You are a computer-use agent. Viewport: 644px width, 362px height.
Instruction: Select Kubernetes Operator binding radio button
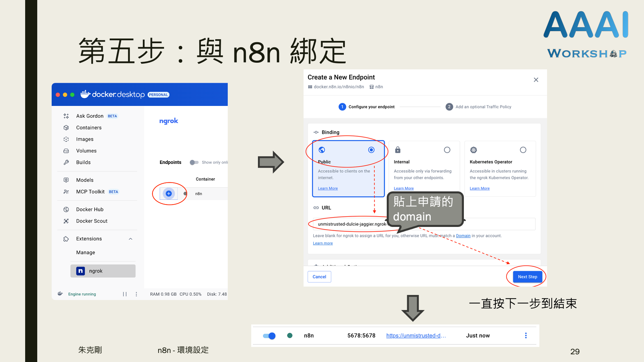[x=523, y=150]
